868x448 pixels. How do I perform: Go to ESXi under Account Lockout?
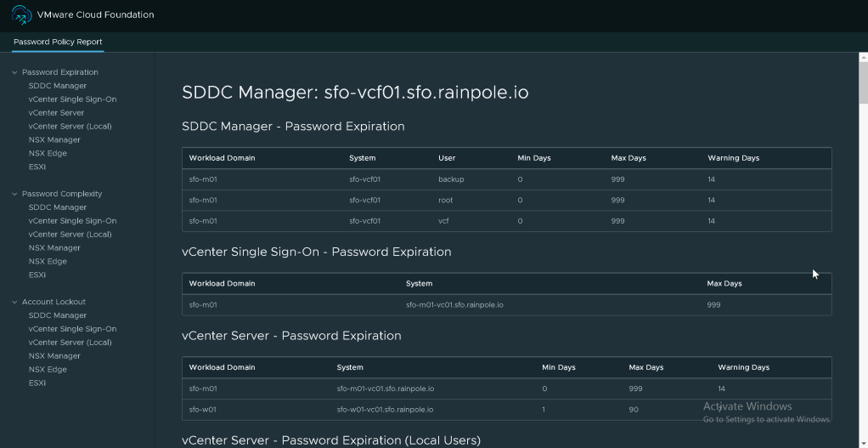37,383
